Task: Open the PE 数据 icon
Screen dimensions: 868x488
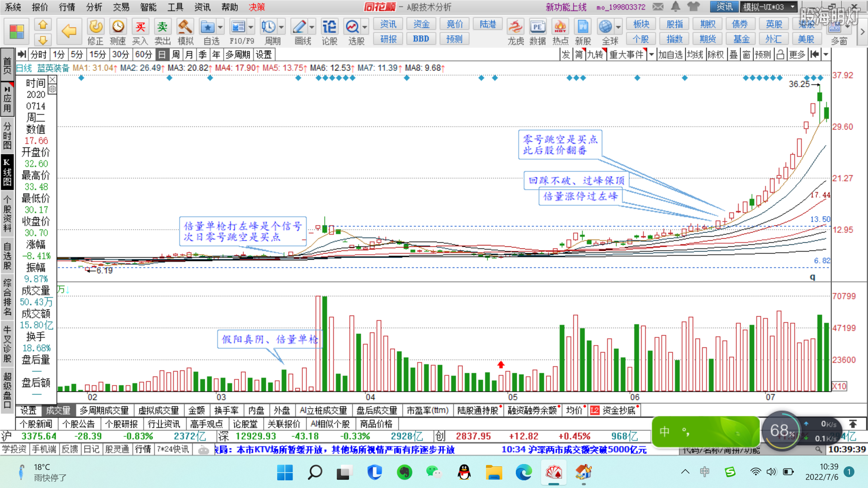Action: pos(538,27)
